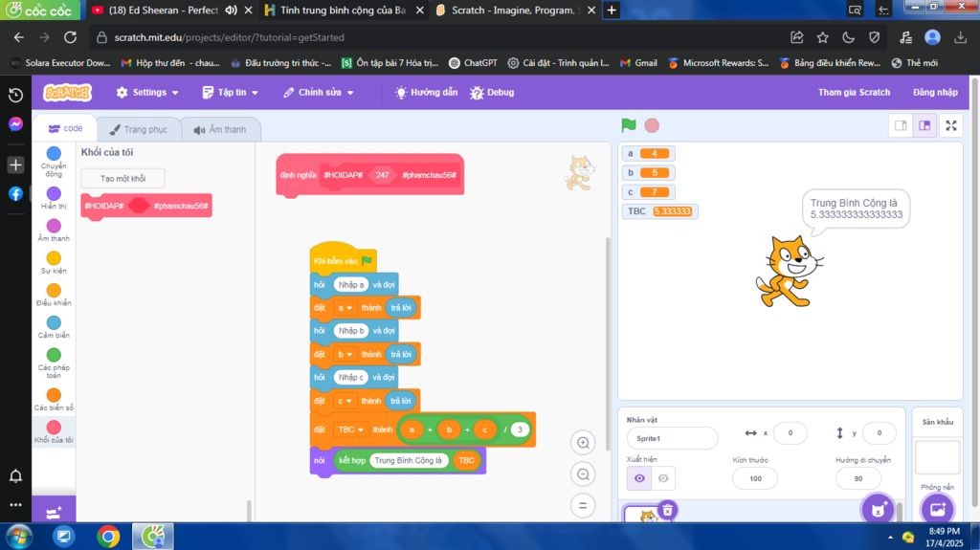Image resolution: width=980 pixels, height=550 pixels.
Task: Open a new browser tab
Action: (612, 10)
